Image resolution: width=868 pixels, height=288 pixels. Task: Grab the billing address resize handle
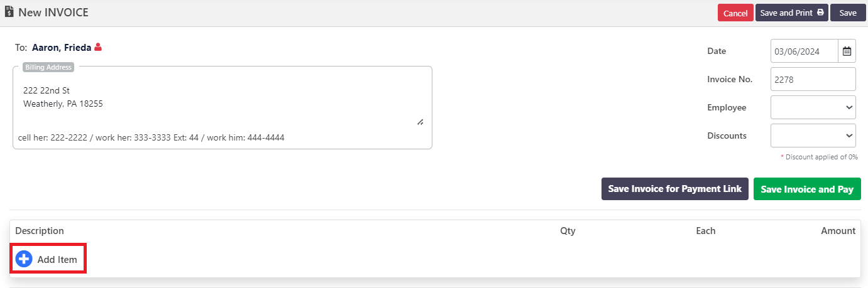420,122
